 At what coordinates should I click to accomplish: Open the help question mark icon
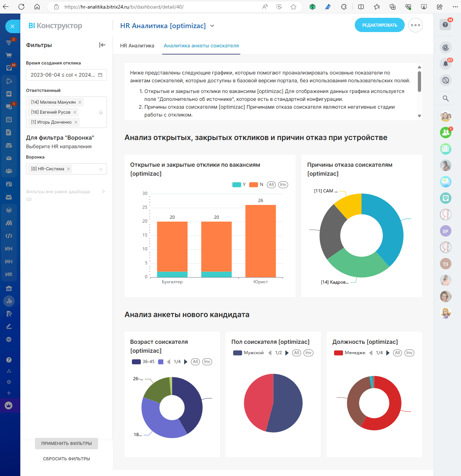(445, 25)
